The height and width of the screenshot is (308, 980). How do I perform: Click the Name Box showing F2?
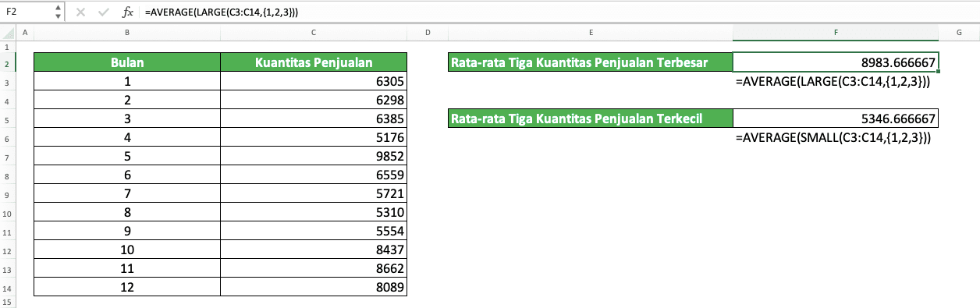29,12
